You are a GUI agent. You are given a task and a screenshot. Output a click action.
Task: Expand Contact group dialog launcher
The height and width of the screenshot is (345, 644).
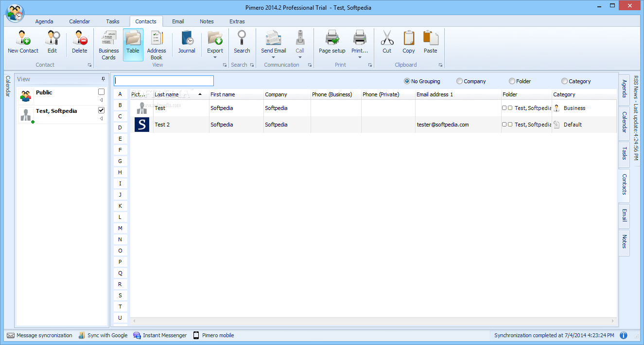[89, 65]
